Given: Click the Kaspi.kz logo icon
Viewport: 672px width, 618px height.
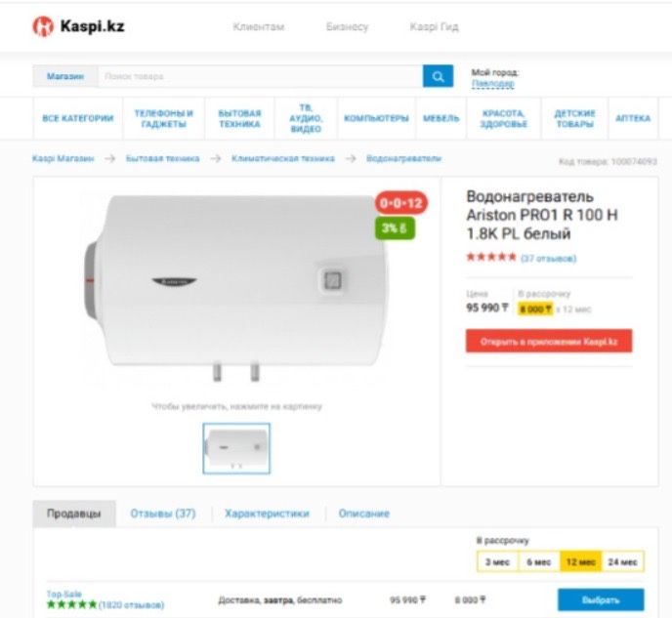Looking at the screenshot, I should [43, 26].
